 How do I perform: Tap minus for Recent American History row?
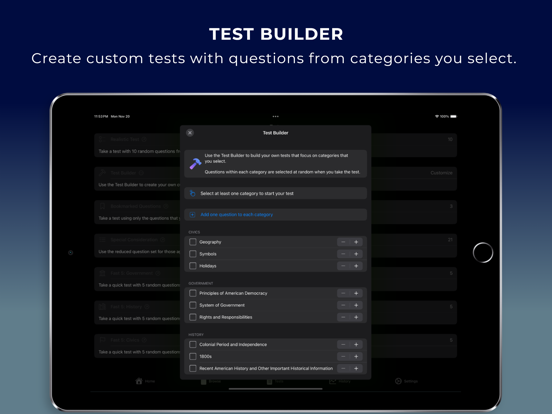[343, 369]
